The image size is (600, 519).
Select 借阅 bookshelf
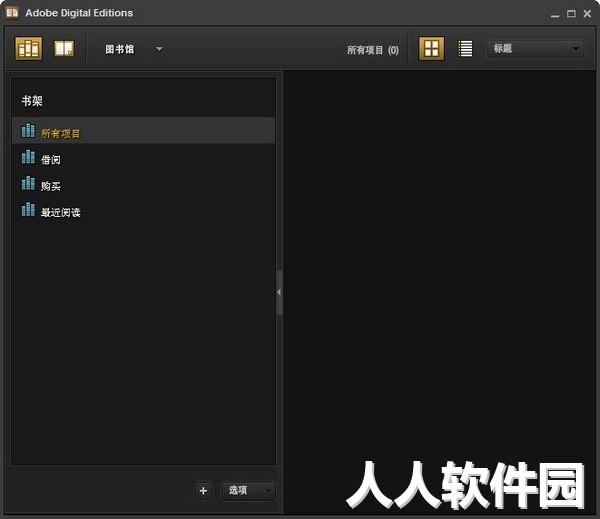(143, 158)
